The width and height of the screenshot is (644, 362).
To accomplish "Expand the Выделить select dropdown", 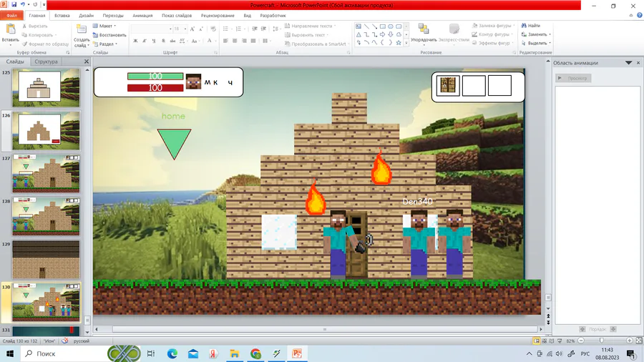I will point(550,43).
